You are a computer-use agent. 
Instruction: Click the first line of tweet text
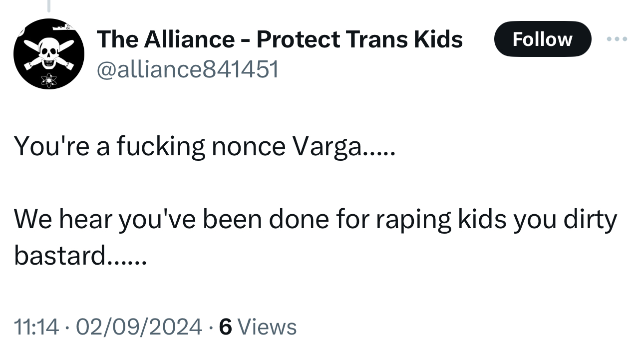coord(205,146)
